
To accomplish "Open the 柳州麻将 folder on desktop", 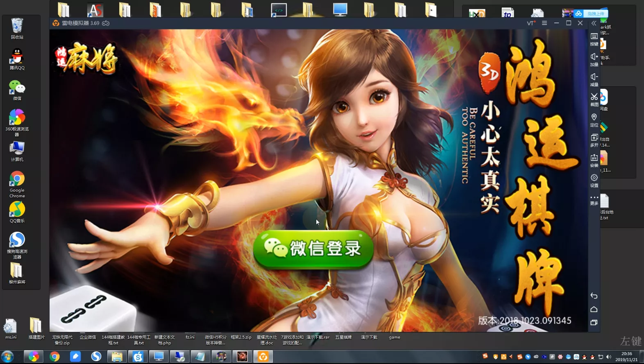I will 17,273.
